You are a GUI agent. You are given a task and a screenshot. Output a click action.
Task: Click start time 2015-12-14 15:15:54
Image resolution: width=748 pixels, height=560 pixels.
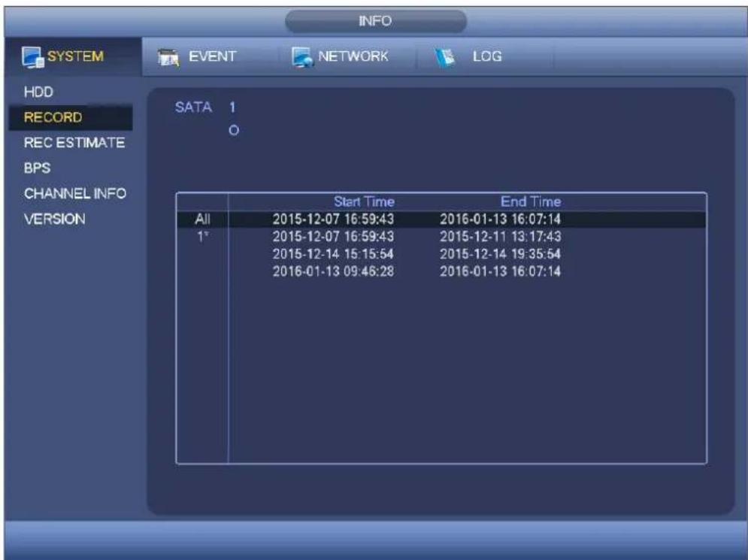[x=333, y=254]
